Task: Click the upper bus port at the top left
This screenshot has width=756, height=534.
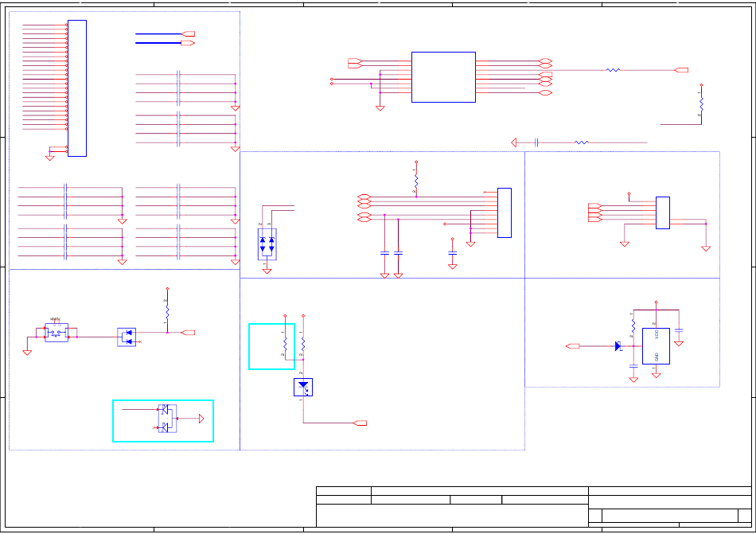Action: pos(188,33)
